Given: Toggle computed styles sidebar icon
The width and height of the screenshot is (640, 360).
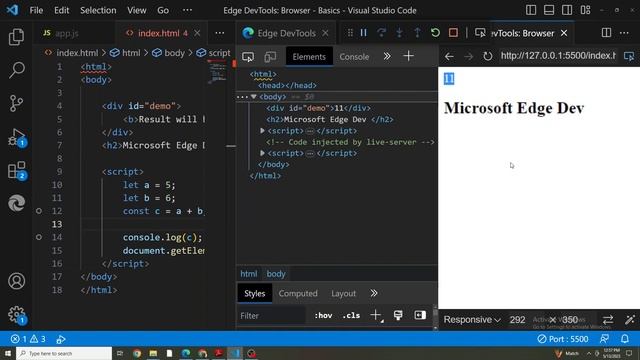Looking at the screenshot, I should click(x=420, y=315).
